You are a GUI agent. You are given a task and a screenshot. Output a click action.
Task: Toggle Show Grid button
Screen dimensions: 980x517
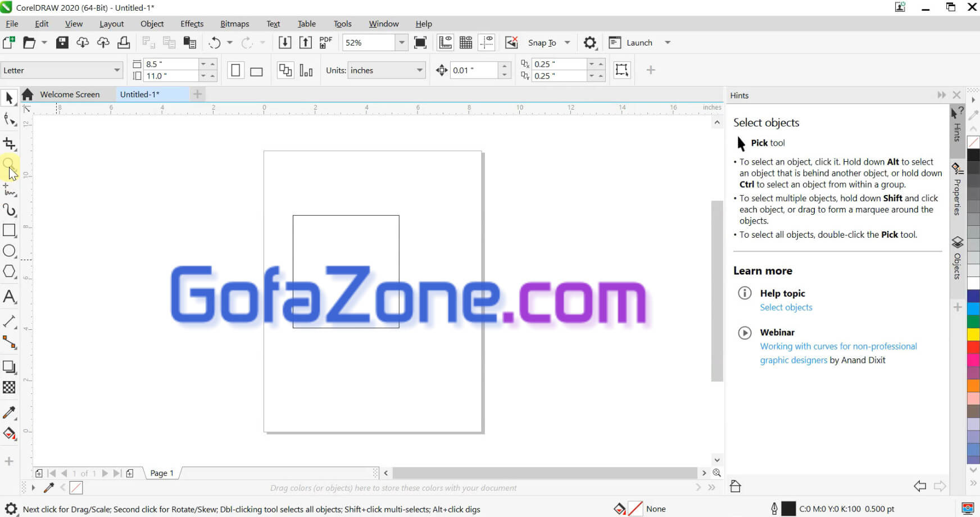466,43
